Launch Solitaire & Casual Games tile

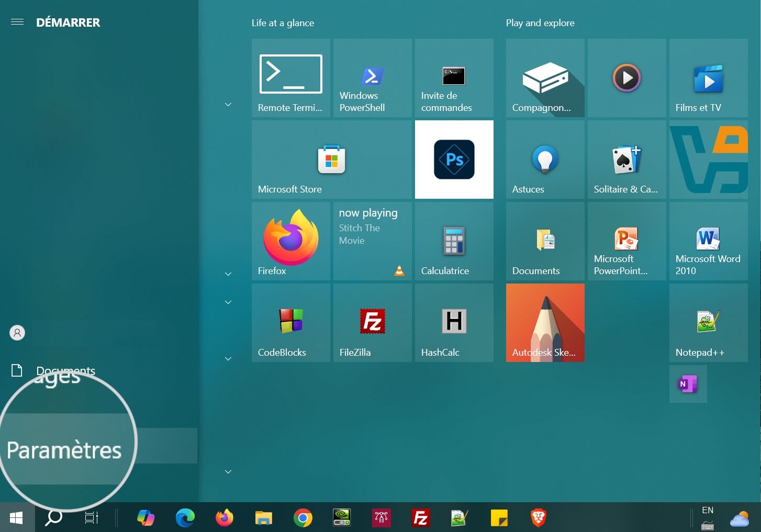(x=627, y=160)
